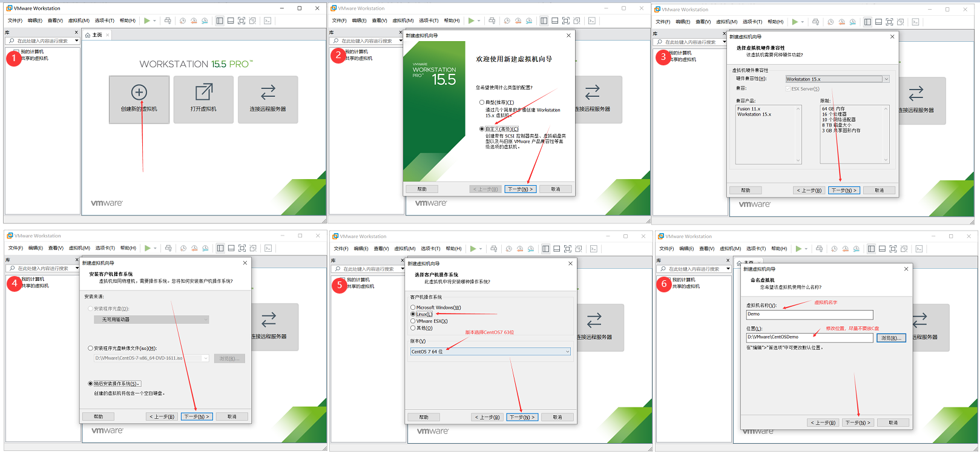980x454 pixels.
Task: Click 浏览(R)... next to the location field in 命名虚拟机
Action: tap(891, 338)
